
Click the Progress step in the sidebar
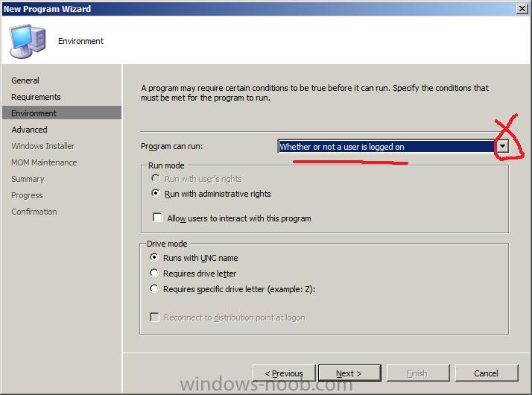click(x=27, y=195)
